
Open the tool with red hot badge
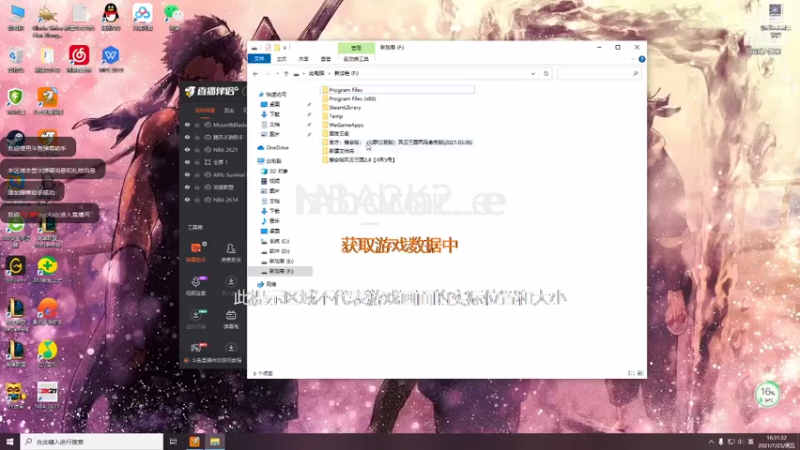196,348
